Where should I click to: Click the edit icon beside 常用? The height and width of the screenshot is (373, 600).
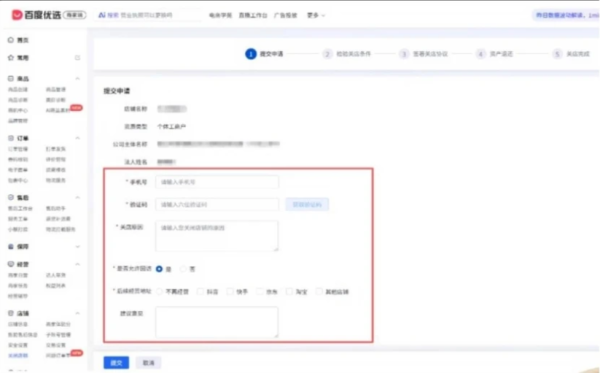77,58
